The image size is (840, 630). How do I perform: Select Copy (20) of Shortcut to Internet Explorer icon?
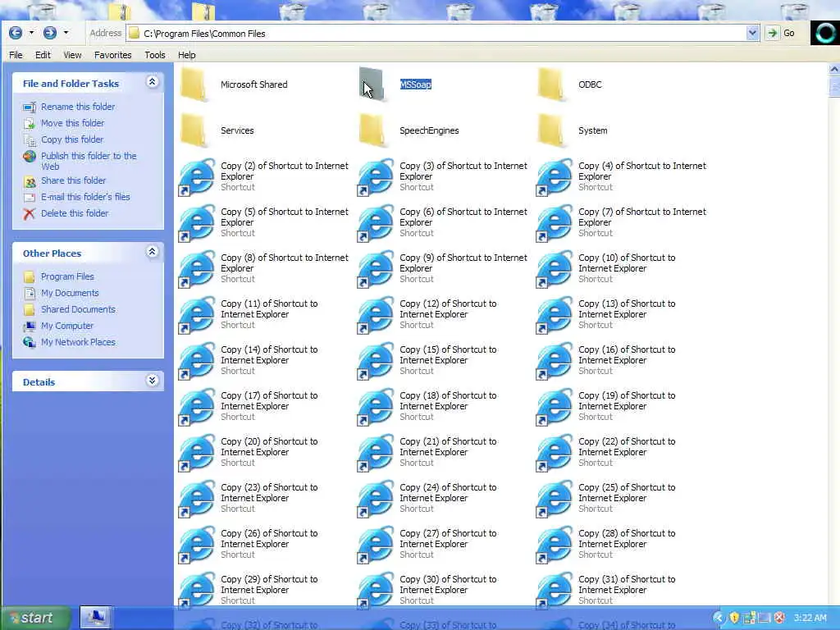197,453
